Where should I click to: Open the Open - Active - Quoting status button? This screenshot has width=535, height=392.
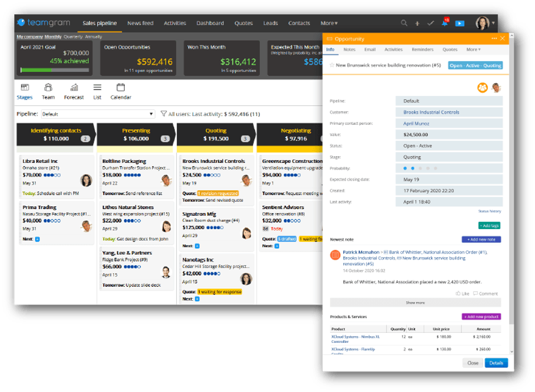coord(475,65)
